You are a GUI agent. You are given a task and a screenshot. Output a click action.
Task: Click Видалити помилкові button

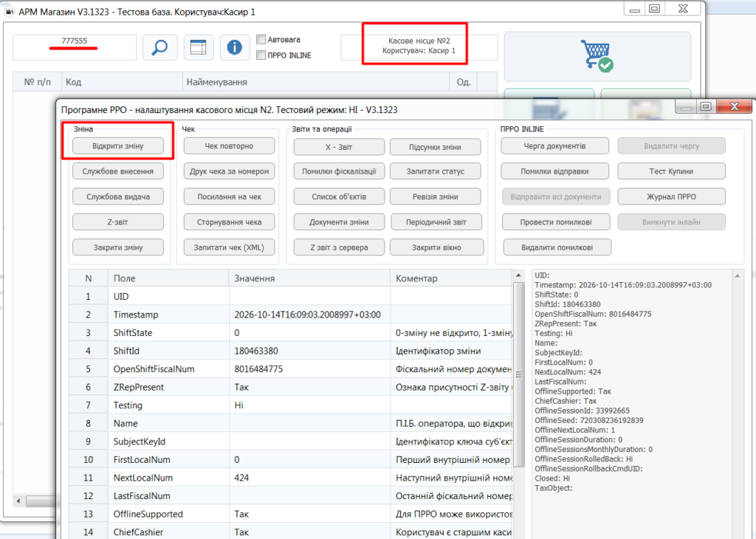click(x=557, y=247)
